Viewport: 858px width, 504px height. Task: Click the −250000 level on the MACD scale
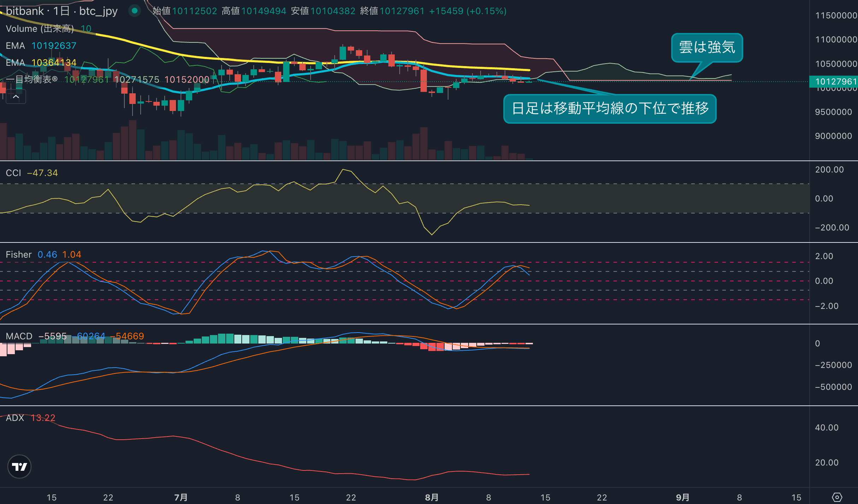tap(834, 365)
